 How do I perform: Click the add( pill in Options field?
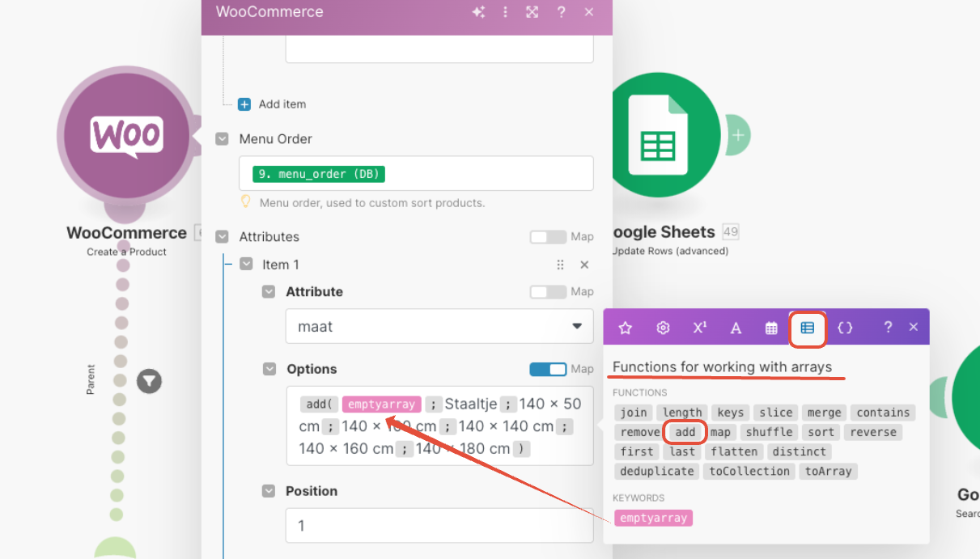(x=318, y=404)
